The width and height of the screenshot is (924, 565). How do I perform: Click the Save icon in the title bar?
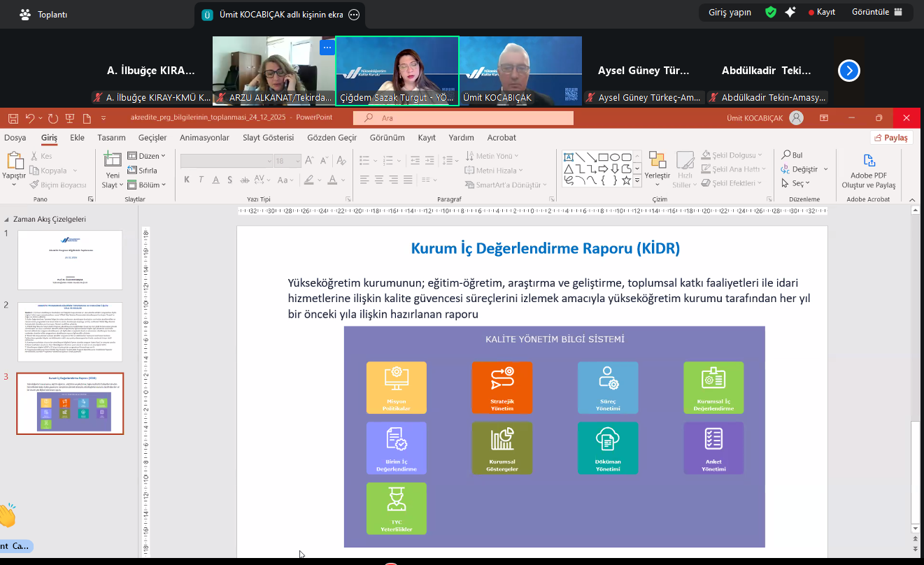[13, 118]
